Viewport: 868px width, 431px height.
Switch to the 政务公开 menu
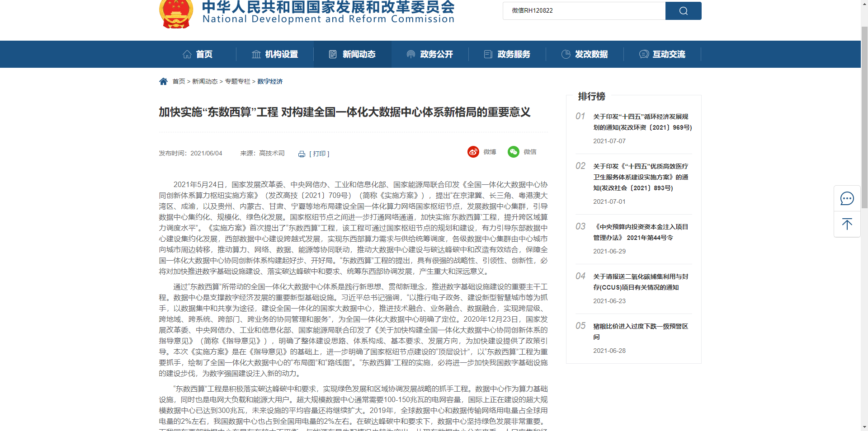435,54
